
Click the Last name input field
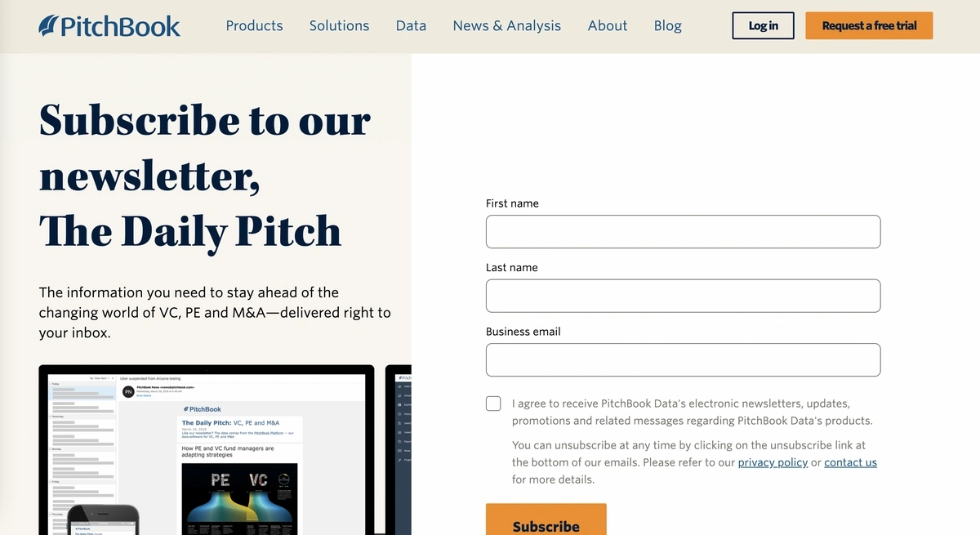click(x=683, y=296)
